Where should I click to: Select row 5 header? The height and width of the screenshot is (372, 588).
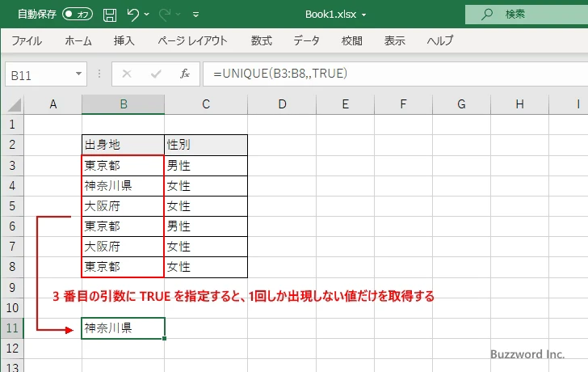(x=12, y=206)
